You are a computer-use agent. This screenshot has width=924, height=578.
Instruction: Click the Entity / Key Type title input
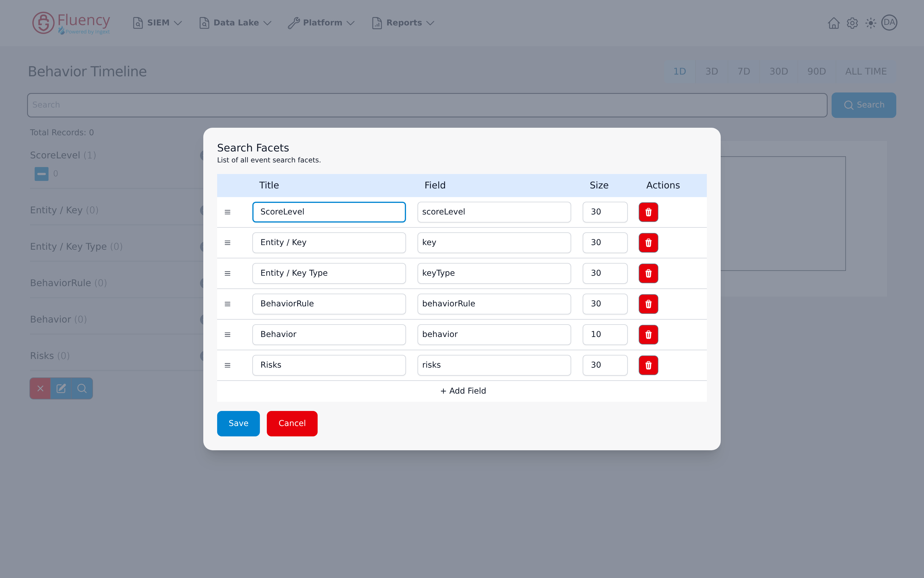coord(329,273)
